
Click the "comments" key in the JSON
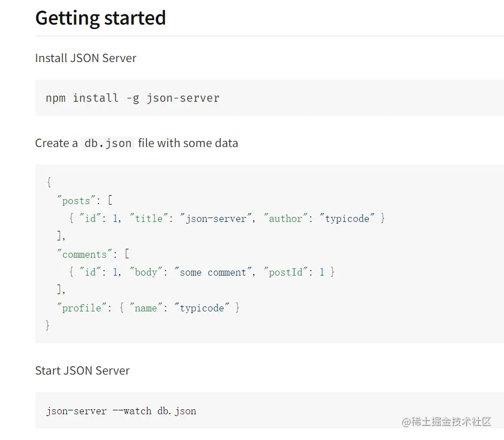[84, 254]
